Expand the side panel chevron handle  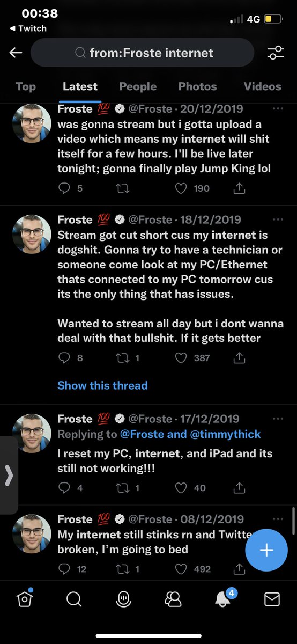[9, 475]
